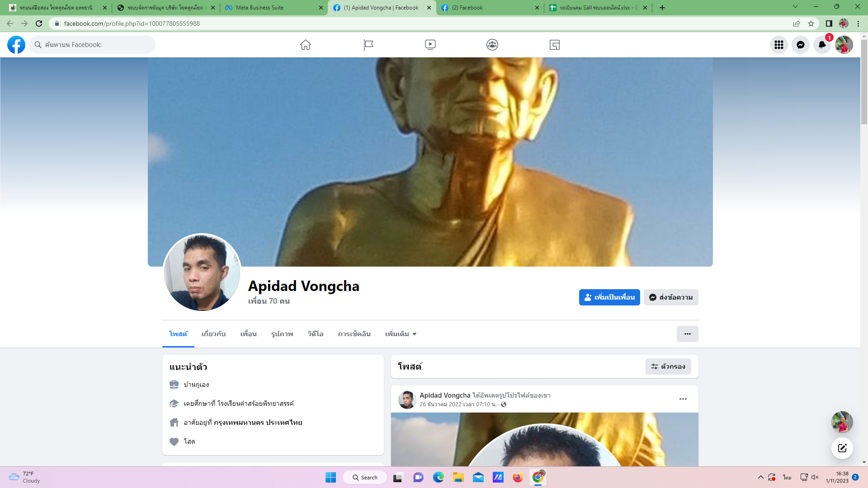
Task: Switch to the เกี่ยวกับ tab
Action: pos(213,334)
